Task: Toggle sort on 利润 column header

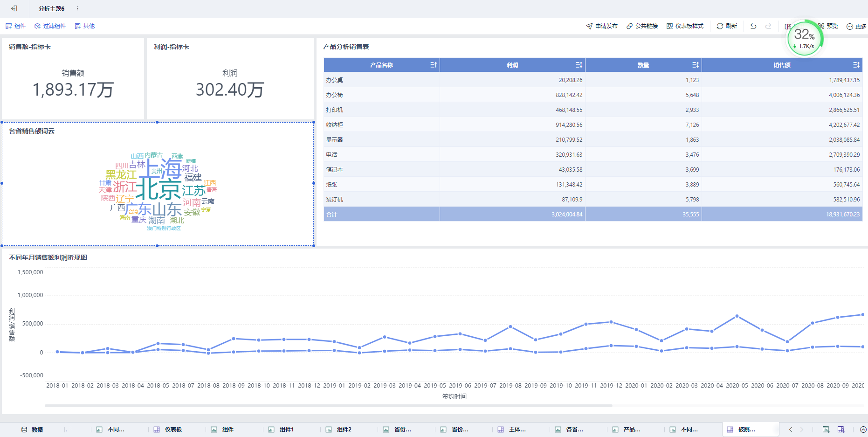Action: pos(579,65)
